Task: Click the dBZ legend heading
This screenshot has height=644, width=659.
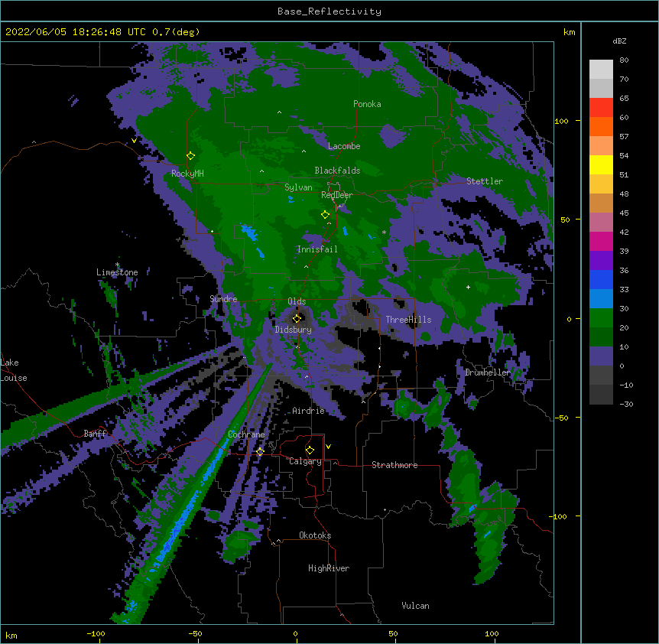Action: [619, 41]
